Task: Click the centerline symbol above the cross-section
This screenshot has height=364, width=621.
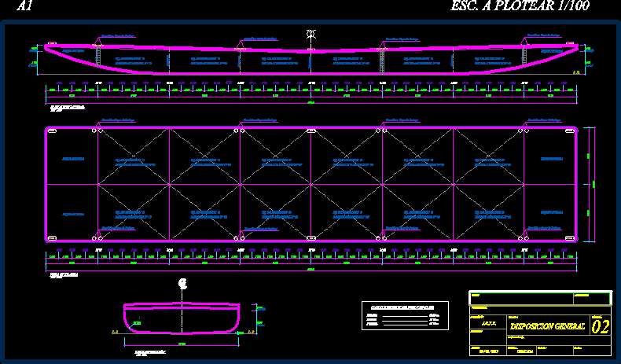Action: point(182,284)
